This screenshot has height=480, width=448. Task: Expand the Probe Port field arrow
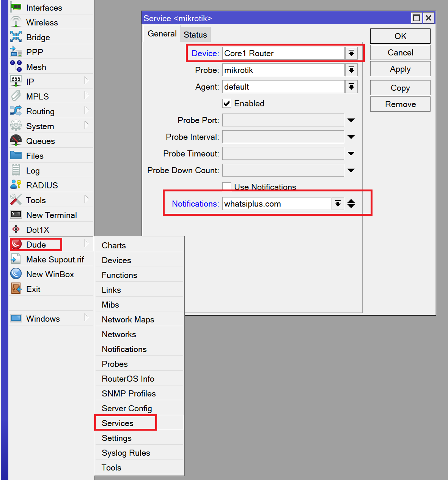351,120
